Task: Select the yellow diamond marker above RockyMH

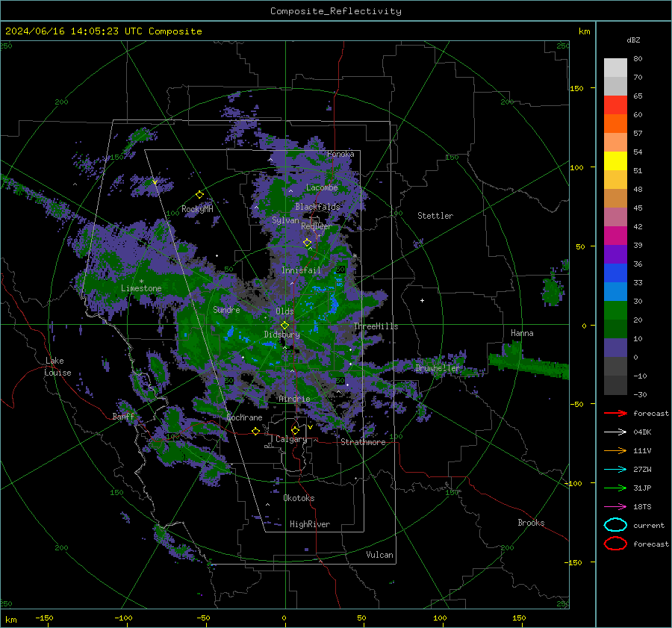Action: [199, 195]
